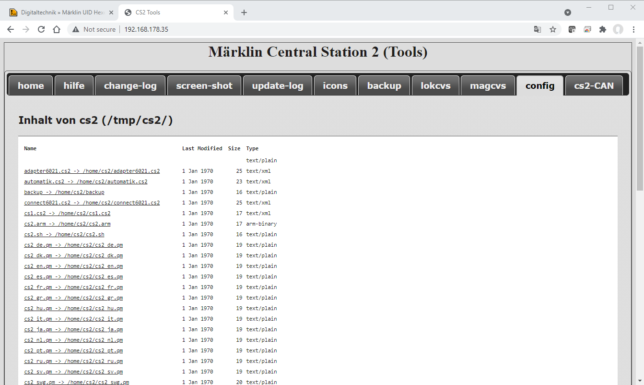Open the hilfe navigation tab
The width and height of the screenshot is (644, 385).
pyautogui.click(x=74, y=85)
